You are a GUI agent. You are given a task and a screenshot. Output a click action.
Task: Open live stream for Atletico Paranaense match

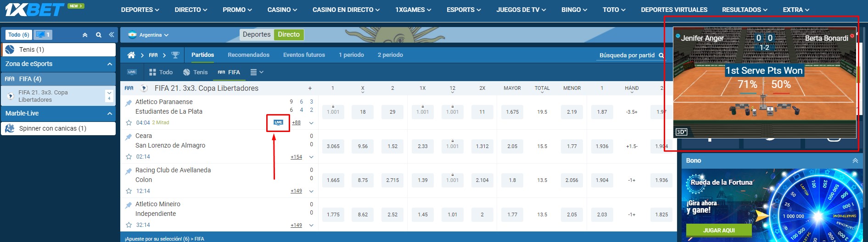[x=278, y=122]
